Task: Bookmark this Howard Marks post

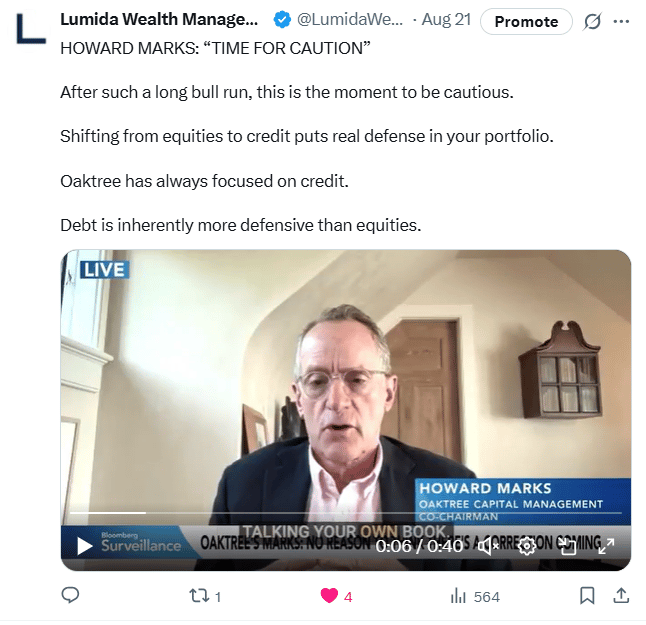Action: (587, 596)
